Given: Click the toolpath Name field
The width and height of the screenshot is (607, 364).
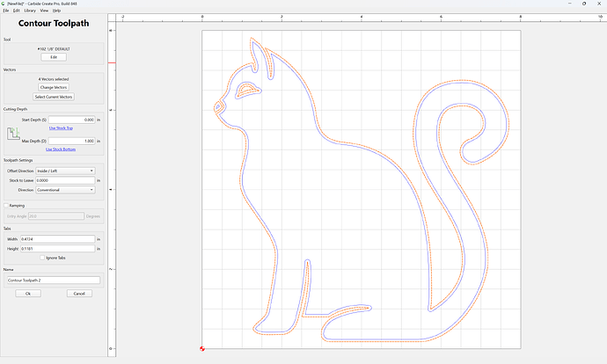Looking at the screenshot, I should point(54,280).
